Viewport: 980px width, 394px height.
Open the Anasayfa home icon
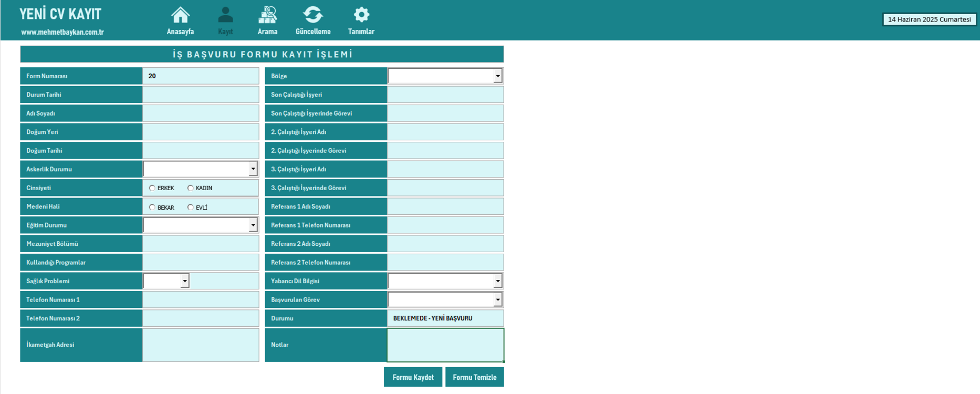[180, 15]
